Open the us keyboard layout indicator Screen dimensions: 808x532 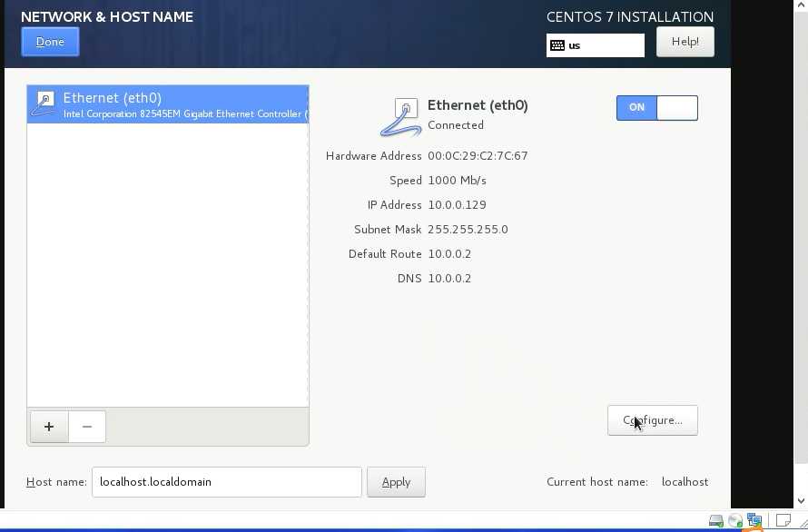click(x=596, y=45)
